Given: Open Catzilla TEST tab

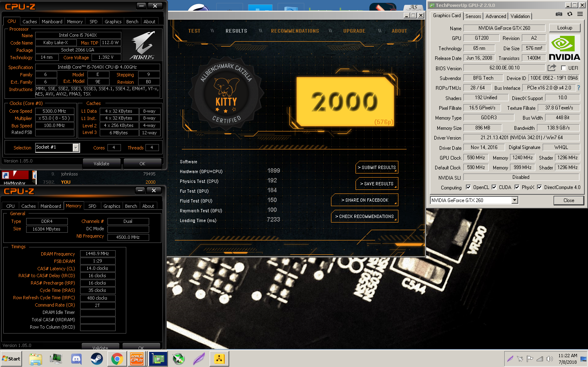Looking at the screenshot, I should pyautogui.click(x=194, y=31).
